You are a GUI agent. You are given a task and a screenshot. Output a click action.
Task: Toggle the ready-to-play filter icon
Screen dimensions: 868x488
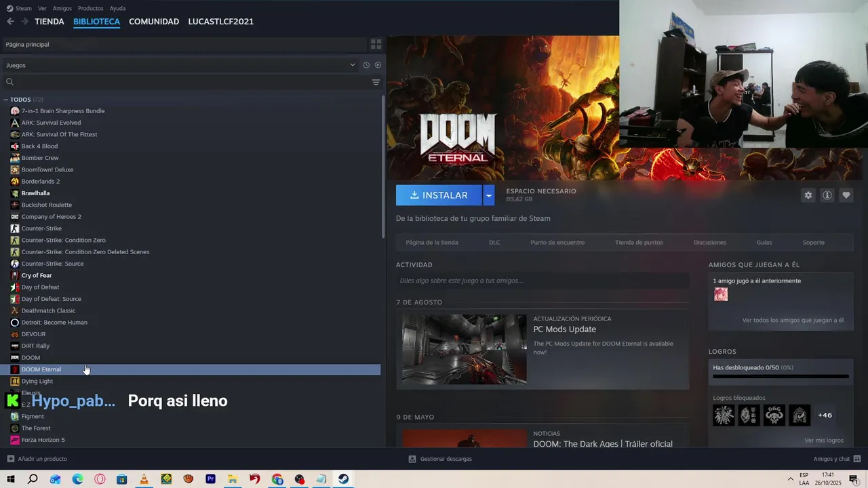click(x=378, y=65)
